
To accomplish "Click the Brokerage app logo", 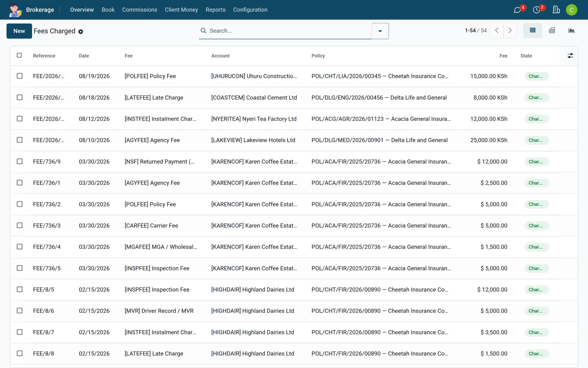I will pyautogui.click(x=15, y=10).
